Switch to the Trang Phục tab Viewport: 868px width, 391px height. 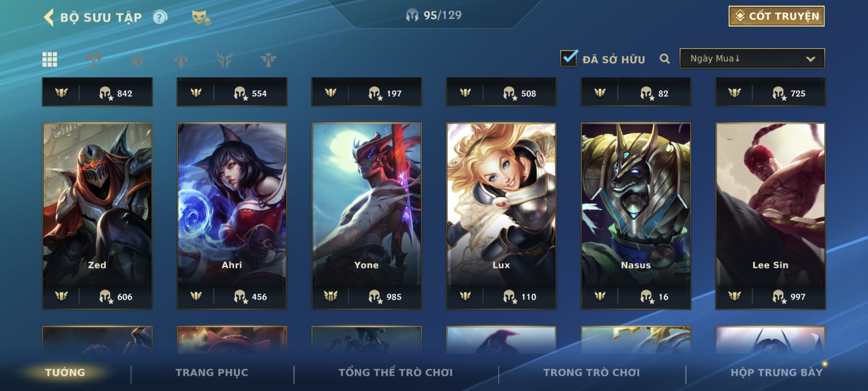pyautogui.click(x=212, y=372)
